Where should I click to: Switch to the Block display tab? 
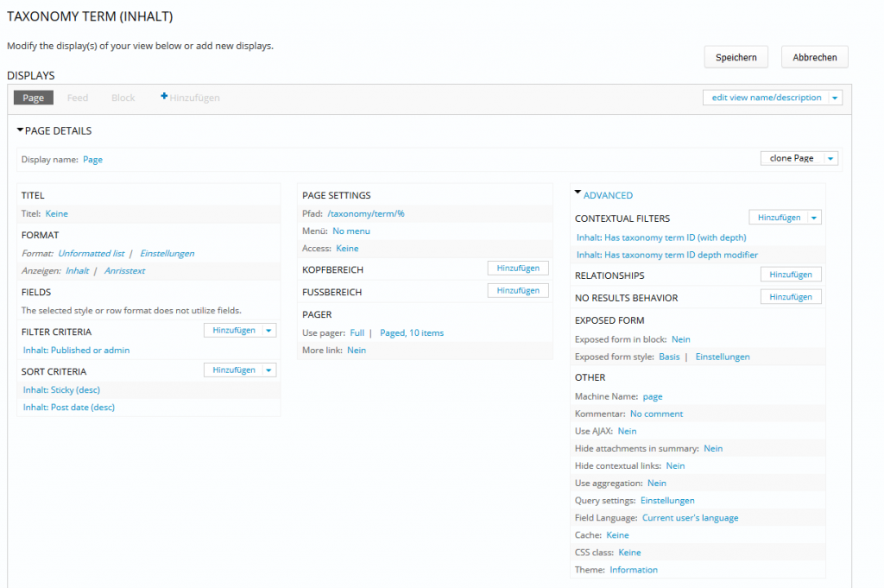click(123, 98)
